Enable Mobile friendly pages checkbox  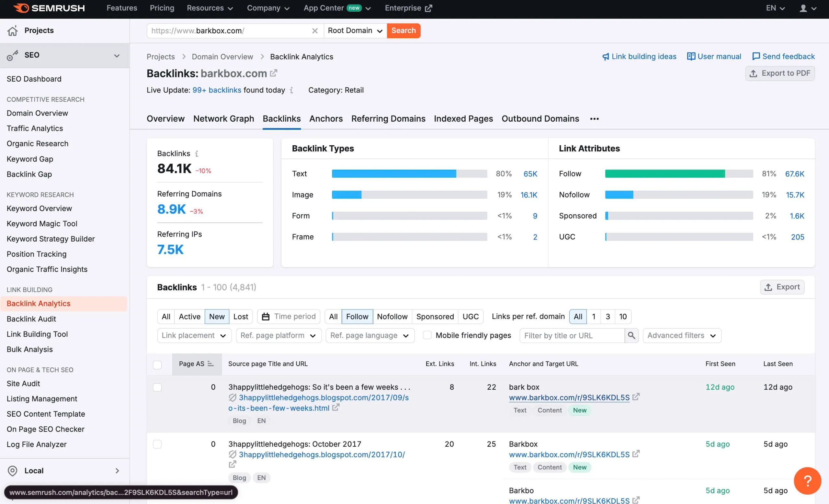(x=427, y=335)
